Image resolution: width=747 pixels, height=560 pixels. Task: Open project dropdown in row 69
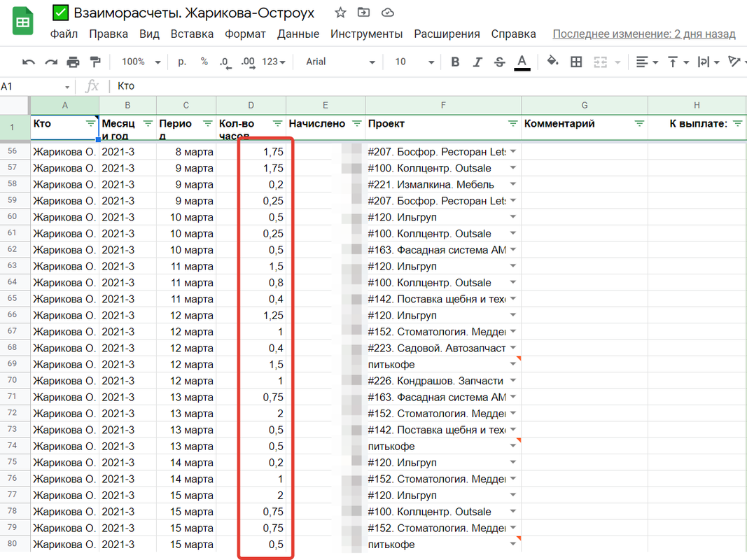(513, 364)
